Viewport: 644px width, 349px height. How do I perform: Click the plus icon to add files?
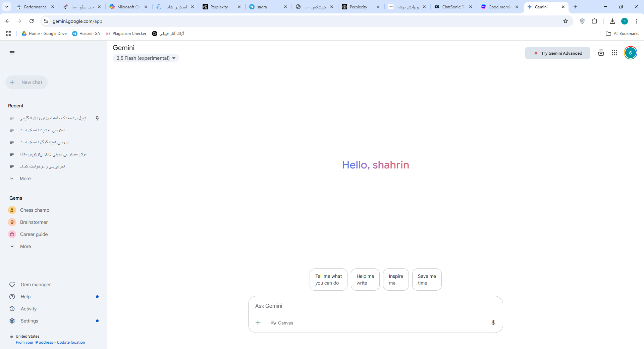(258, 323)
